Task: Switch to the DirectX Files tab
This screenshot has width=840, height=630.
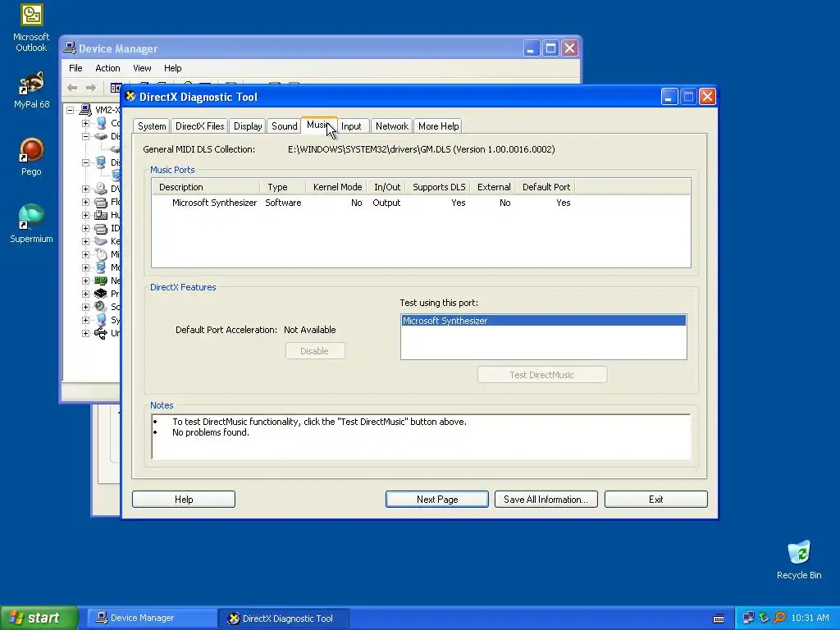Action: click(x=200, y=126)
